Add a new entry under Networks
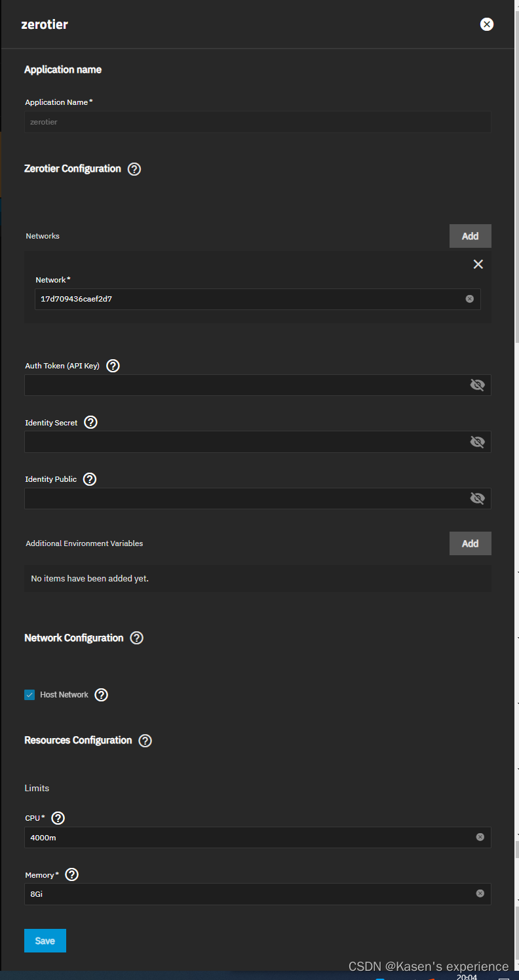Image resolution: width=519 pixels, height=980 pixels. (470, 236)
